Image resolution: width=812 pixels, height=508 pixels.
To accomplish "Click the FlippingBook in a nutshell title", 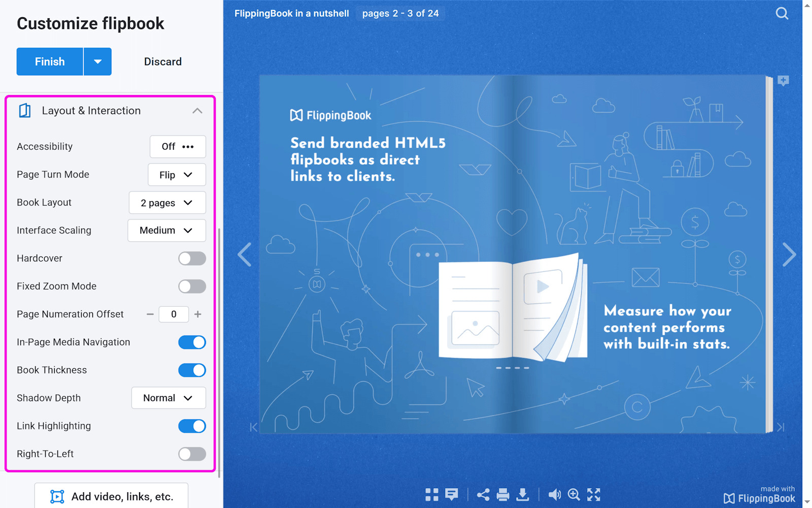I will [292, 13].
